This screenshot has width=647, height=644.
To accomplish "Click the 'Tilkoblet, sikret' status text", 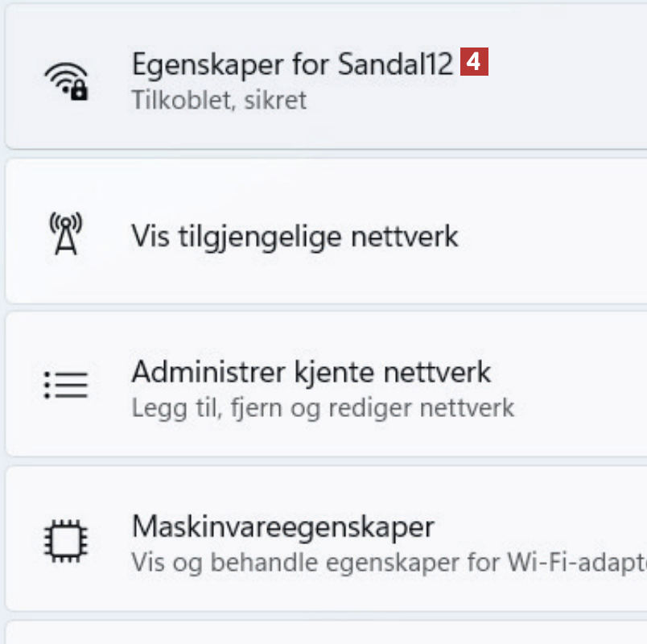I will [219, 101].
